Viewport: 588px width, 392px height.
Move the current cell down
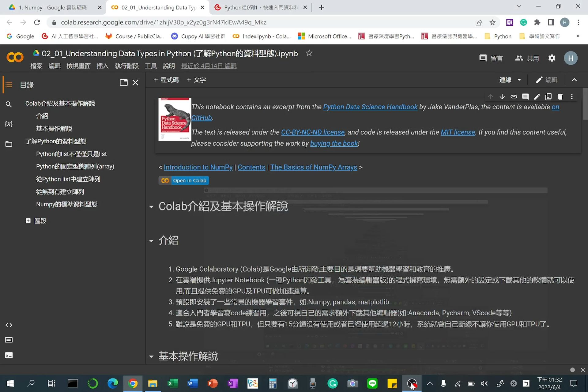tap(502, 96)
